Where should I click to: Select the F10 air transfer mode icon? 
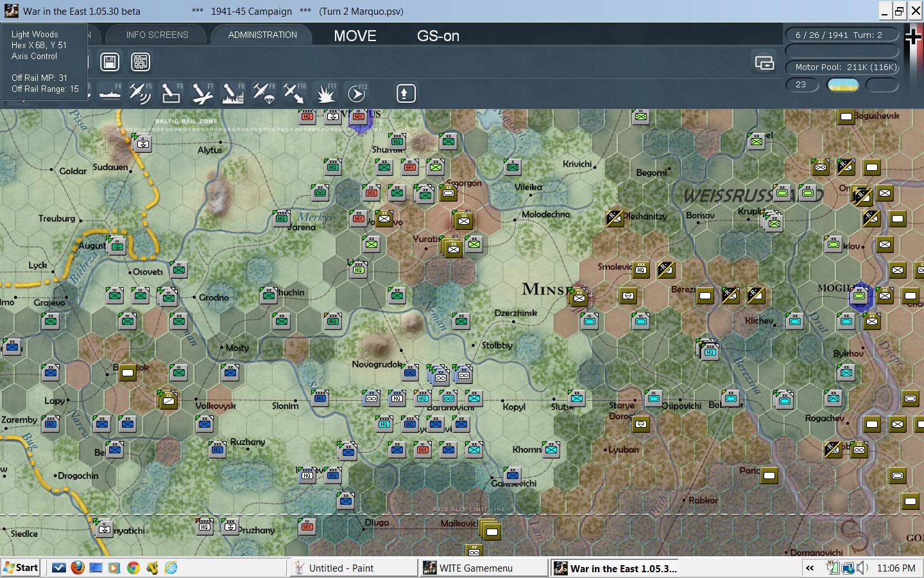[294, 94]
